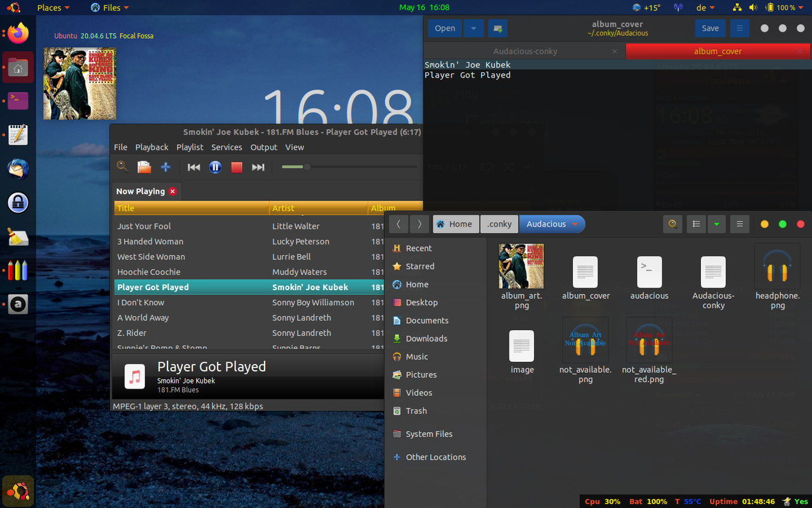Expand the recent files arrow beside Open

(x=473, y=28)
